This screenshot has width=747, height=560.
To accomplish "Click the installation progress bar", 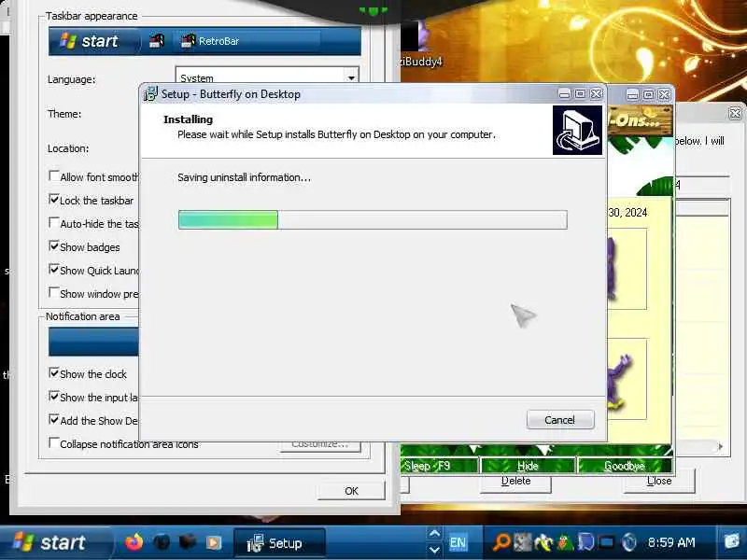I will 373,220.
